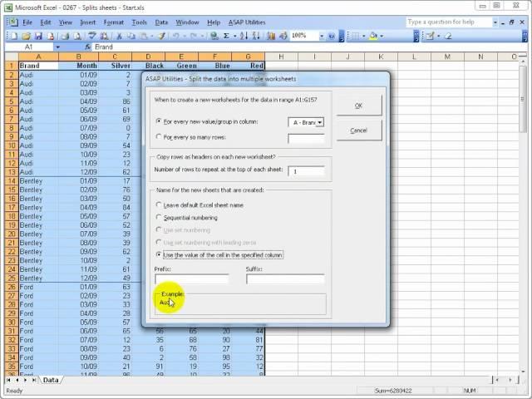Click the AutoSum sigma icon

227,36
